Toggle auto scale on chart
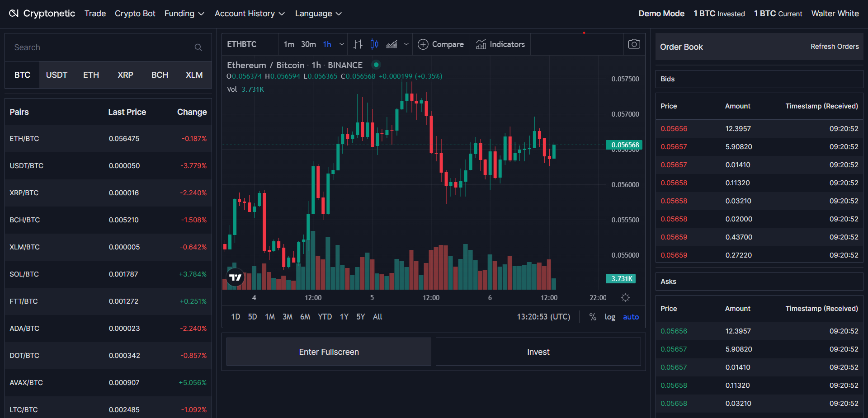The image size is (868, 418). click(631, 317)
